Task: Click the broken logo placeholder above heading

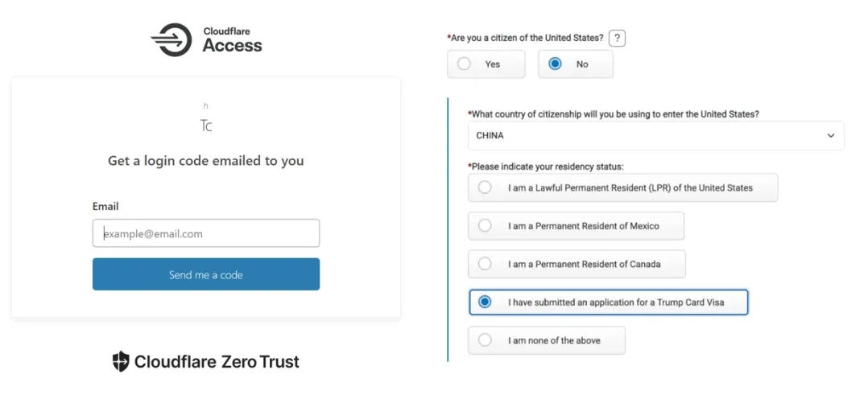Action: click(x=206, y=125)
